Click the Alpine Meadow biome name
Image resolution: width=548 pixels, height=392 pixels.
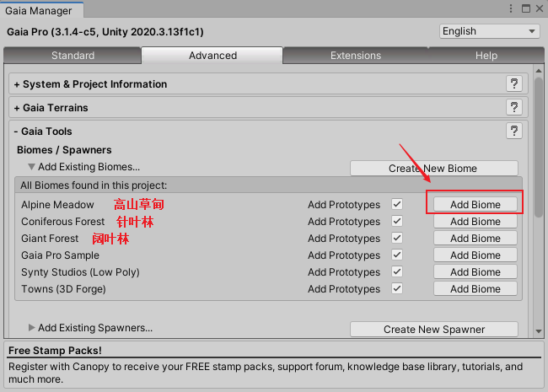click(57, 204)
